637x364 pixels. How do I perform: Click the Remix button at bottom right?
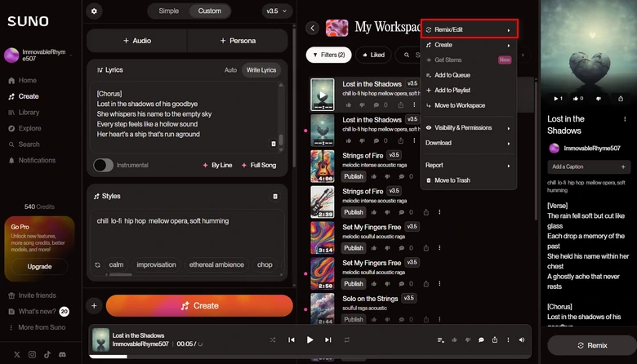pyautogui.click(x=592, y=345)
